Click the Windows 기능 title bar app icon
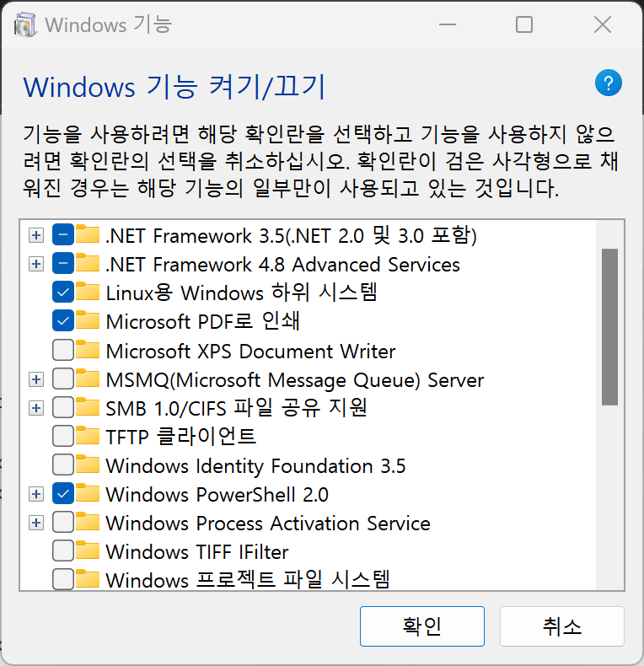The height and width of the screenshot is (666, 644). (x=25, y=25)
